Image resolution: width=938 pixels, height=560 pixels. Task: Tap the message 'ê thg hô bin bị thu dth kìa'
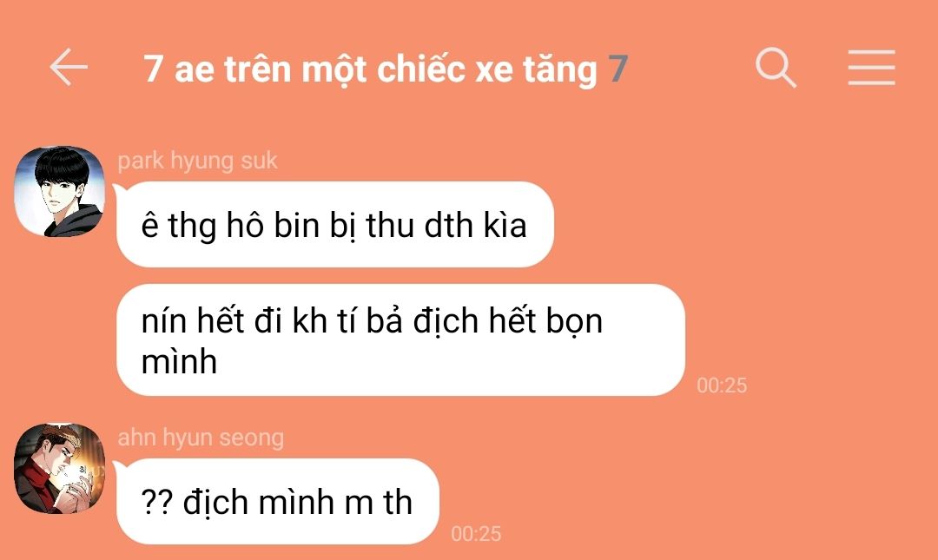335,225
